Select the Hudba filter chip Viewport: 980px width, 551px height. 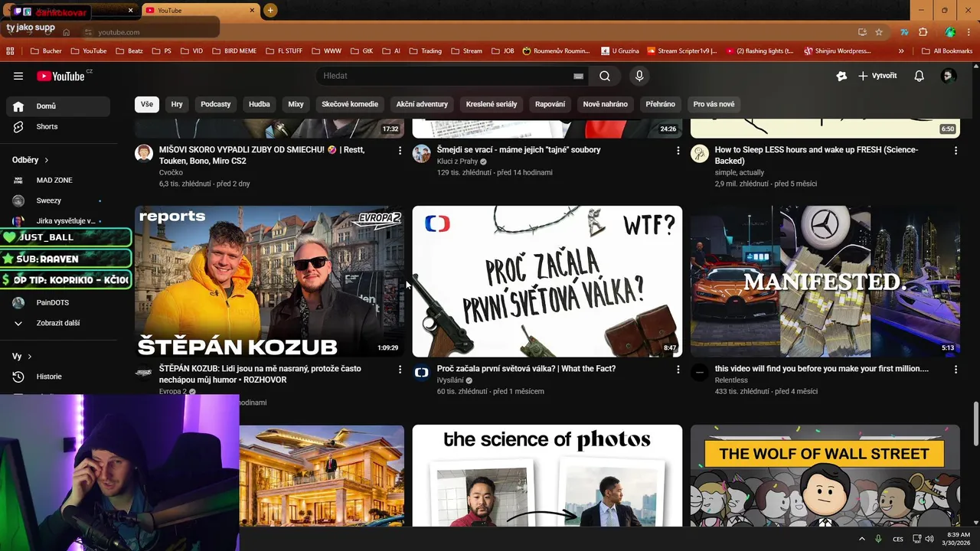click(x=260, y=104)
